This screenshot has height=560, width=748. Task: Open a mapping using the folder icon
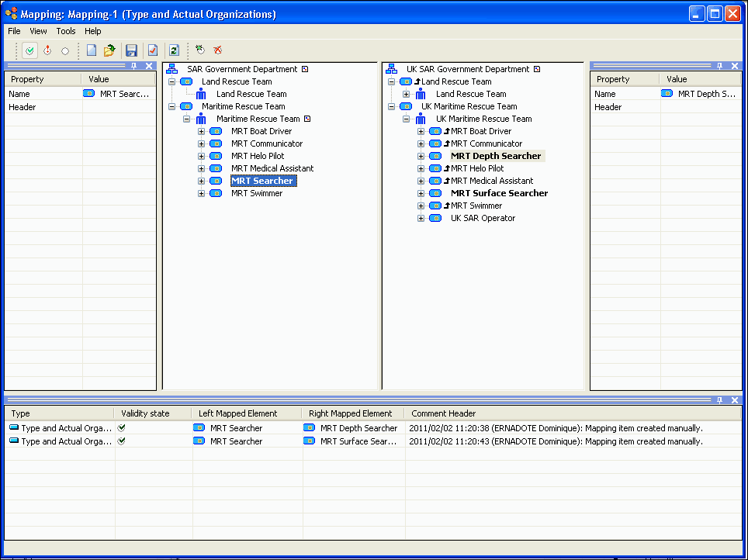click(x=109, y=50)
